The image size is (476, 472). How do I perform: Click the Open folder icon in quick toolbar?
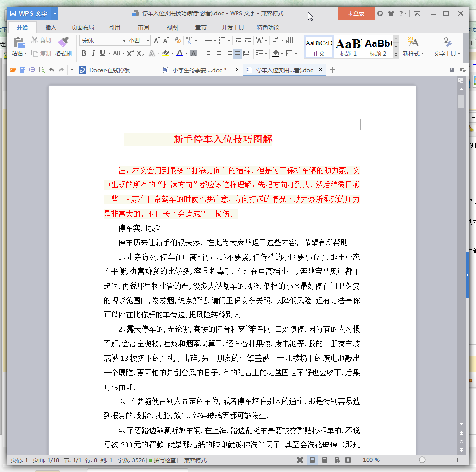[13, 70]
